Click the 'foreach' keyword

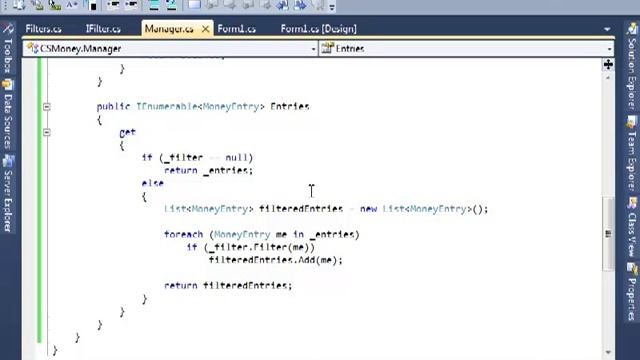[183, 235]
